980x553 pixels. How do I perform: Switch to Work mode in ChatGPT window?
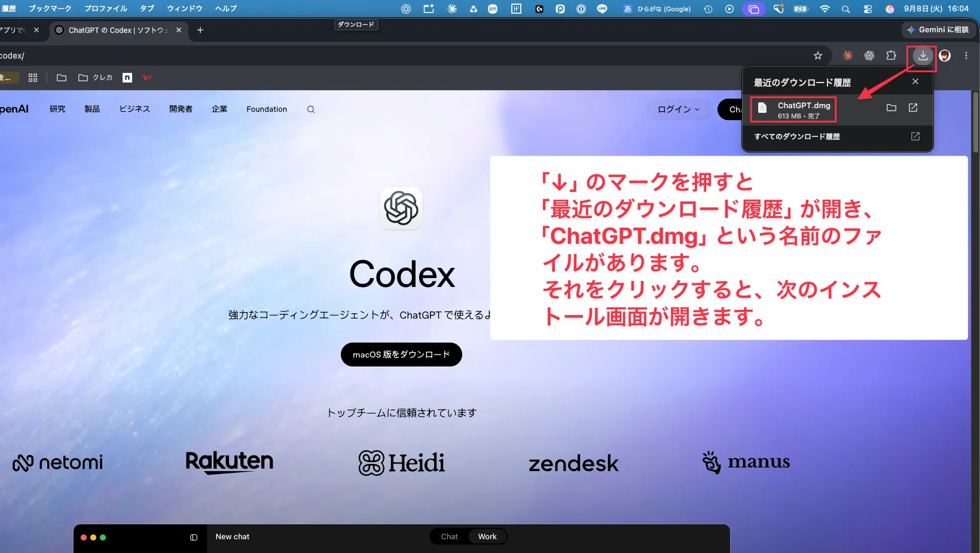(487, 537)
